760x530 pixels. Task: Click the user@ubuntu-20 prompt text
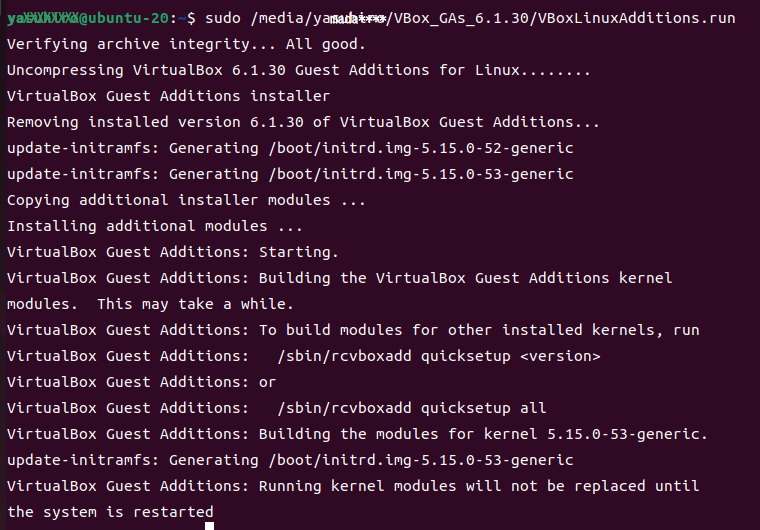tap(88, 18)
